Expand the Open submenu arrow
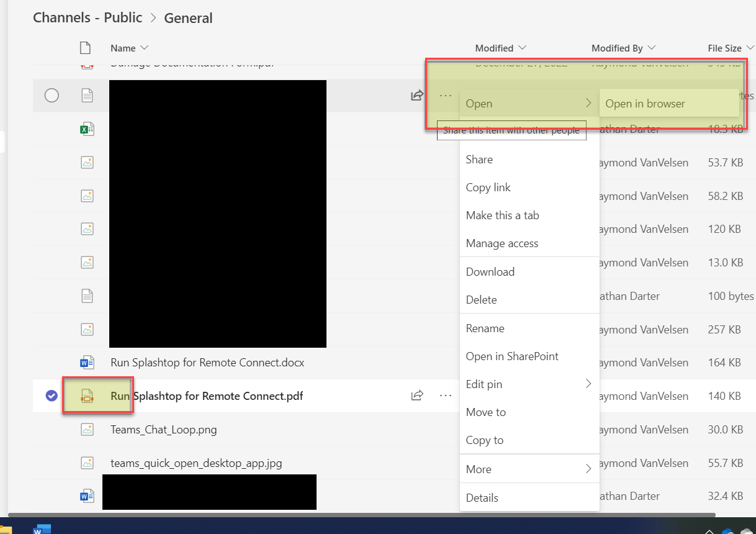 click(588, 104)
